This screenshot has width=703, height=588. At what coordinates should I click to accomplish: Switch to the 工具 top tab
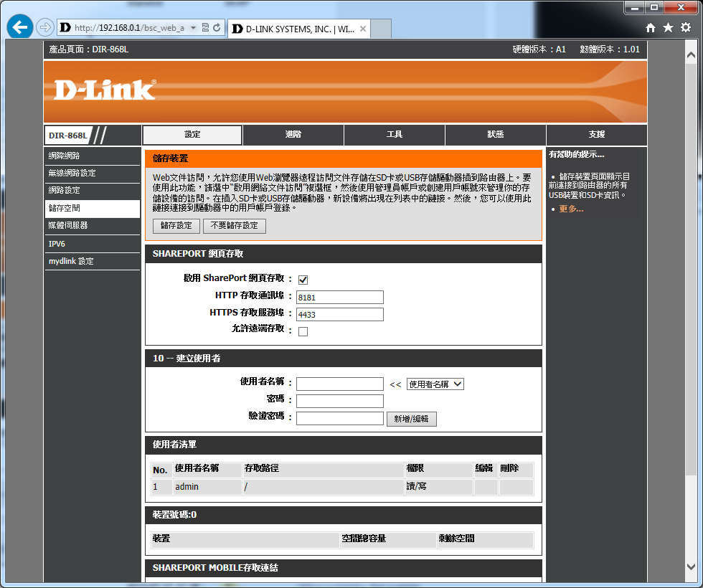point(394,135)
